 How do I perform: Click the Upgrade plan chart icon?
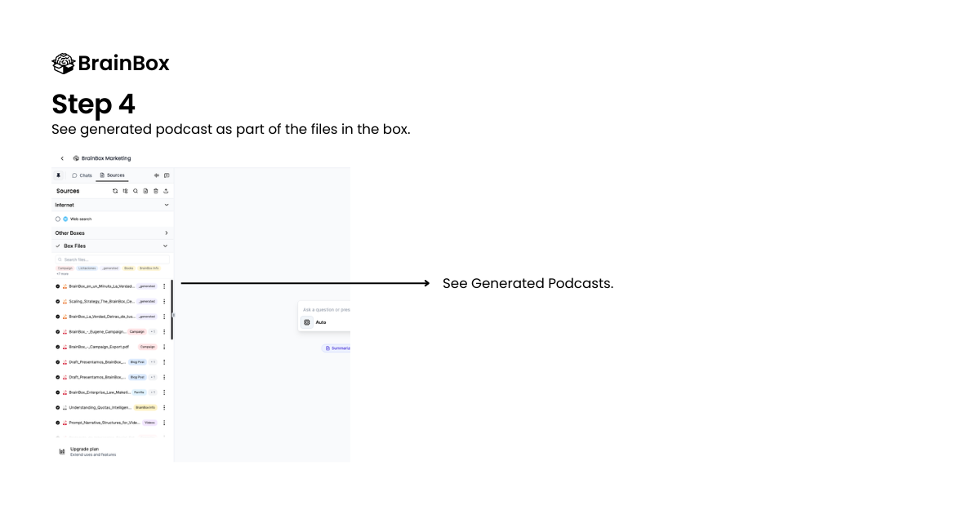coord(63,451)
